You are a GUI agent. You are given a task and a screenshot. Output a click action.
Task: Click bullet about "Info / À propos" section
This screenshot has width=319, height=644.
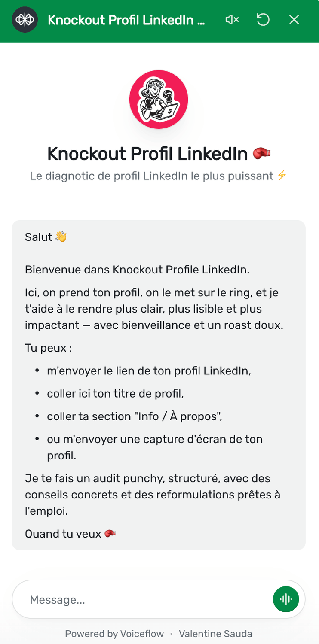(x=135, y=416)
